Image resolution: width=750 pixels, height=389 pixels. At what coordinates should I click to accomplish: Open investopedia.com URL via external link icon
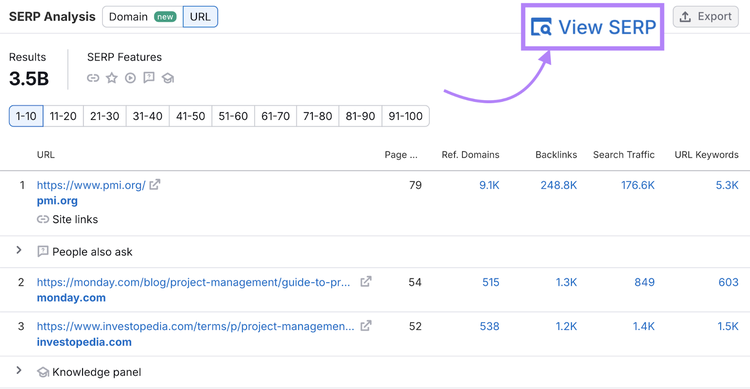pyautogui.click(x=365, y=326)
